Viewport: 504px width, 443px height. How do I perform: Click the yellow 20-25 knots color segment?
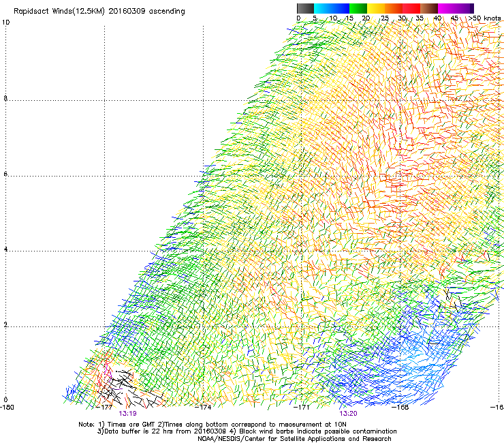click(x=376, y=8)
